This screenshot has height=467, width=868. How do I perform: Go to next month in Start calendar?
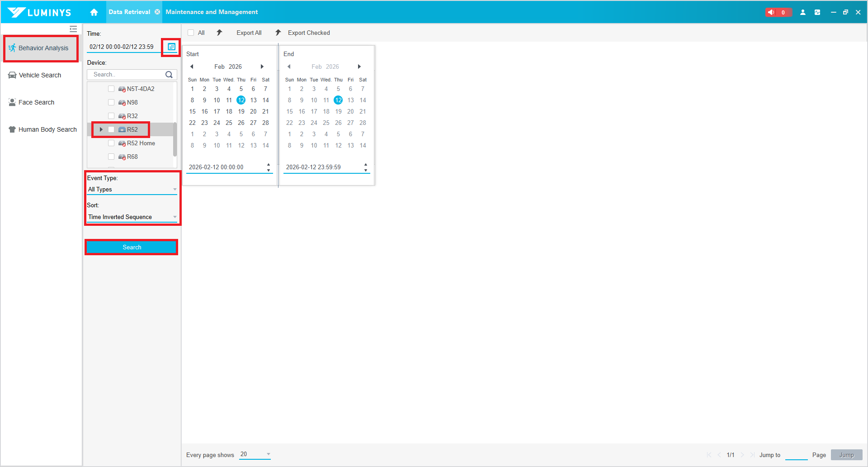[x=262, y=67]
